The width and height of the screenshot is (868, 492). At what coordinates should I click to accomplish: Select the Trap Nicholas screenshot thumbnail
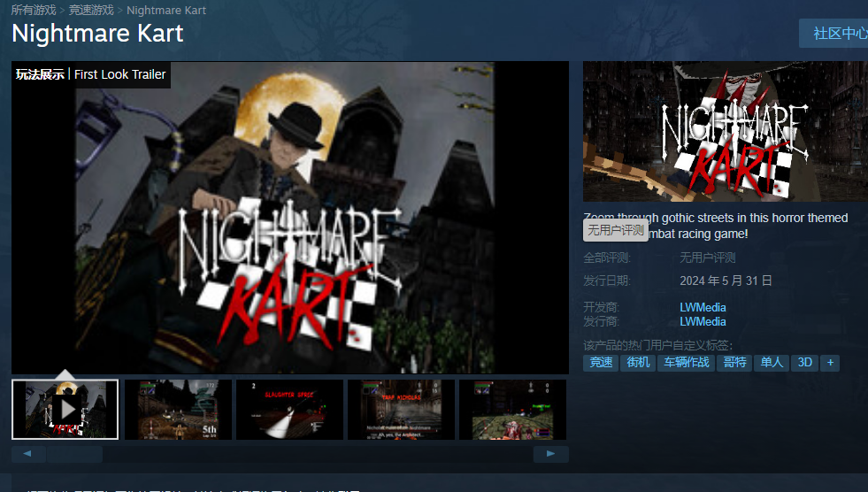(x=402, y=410)
